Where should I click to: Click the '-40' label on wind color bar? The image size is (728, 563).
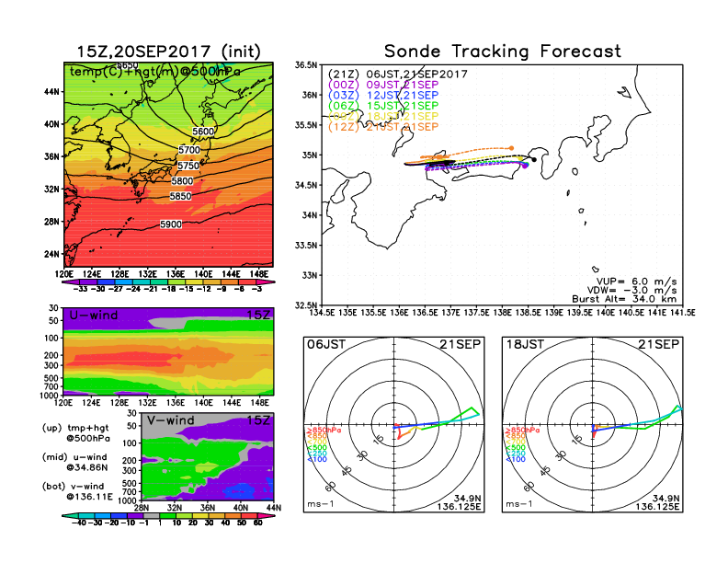point(79,523)
